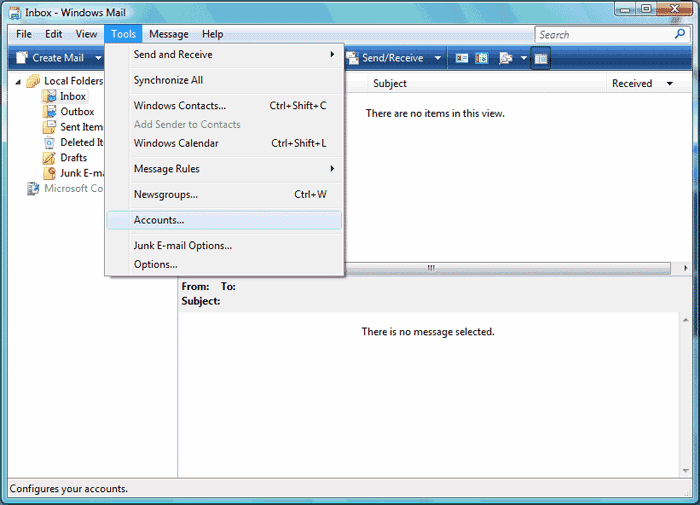Open Create Mail stationery dropdown arrow
700x505 pixels.
98,58
